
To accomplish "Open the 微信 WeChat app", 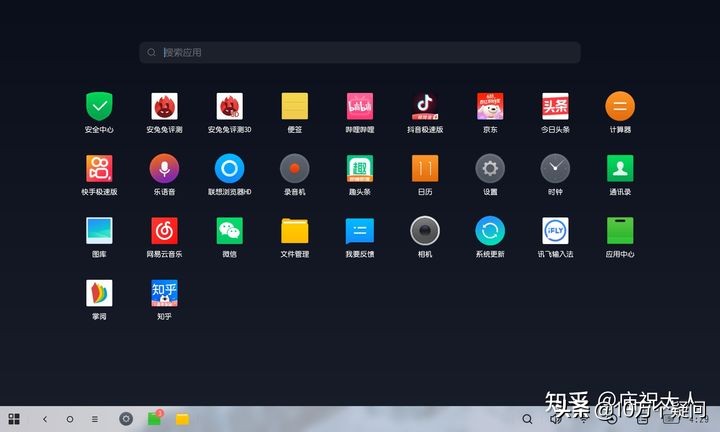I will pyautogui.click(x=230, y=230).
